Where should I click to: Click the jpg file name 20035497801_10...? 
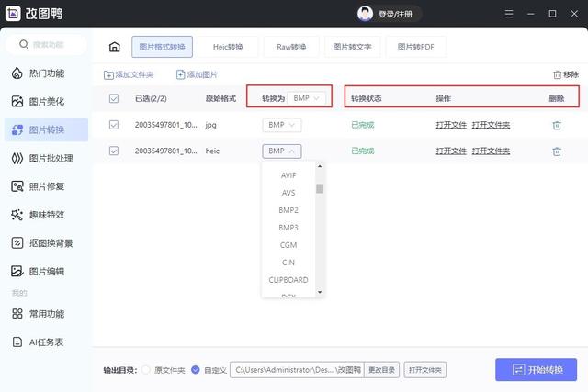165,125
